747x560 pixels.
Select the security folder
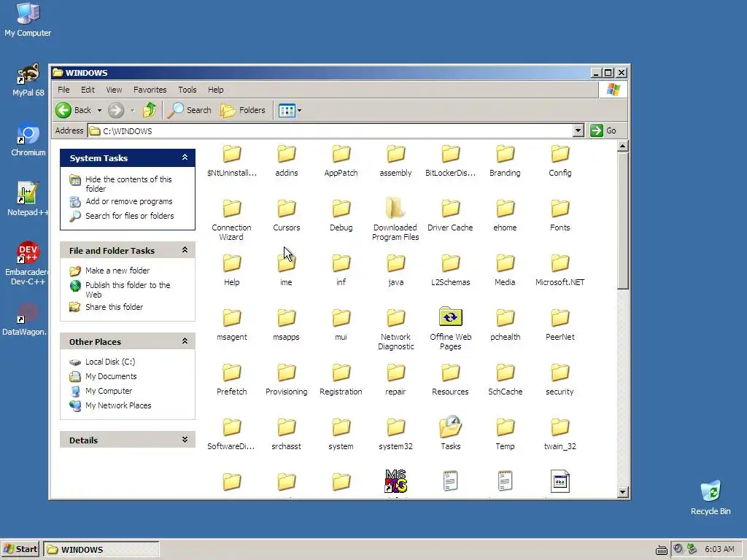click(560, 379)
